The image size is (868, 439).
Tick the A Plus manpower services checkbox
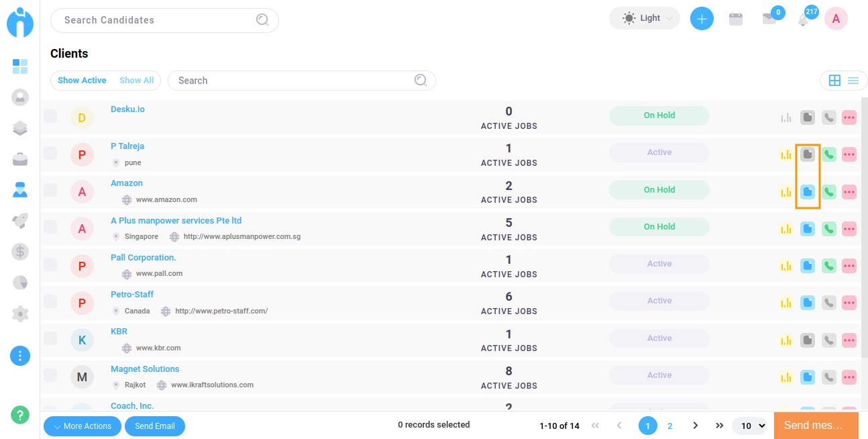50,227
